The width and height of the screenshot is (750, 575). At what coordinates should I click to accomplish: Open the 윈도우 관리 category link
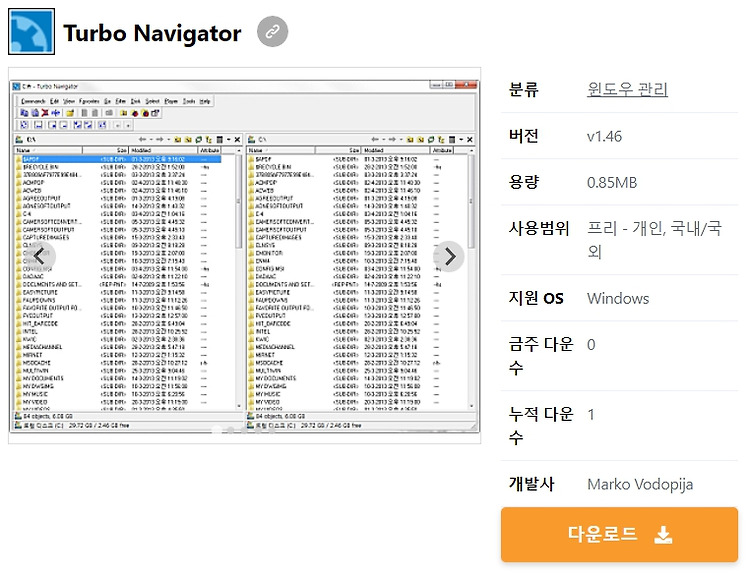click(x=627, y=89)
